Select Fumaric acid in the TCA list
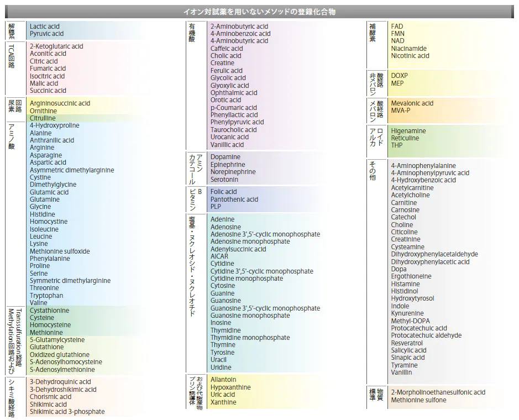This screenshot has height=420, width=519. [x=48, y=69]
